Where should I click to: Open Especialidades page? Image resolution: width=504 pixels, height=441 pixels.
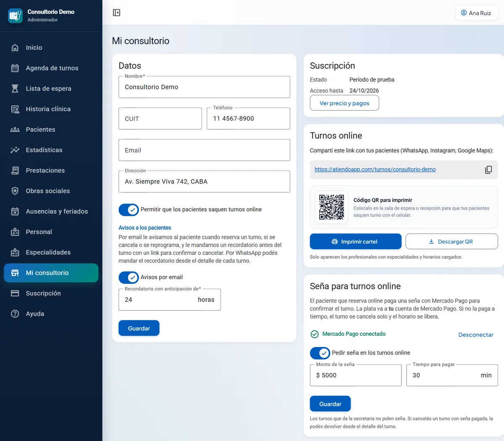51,252
